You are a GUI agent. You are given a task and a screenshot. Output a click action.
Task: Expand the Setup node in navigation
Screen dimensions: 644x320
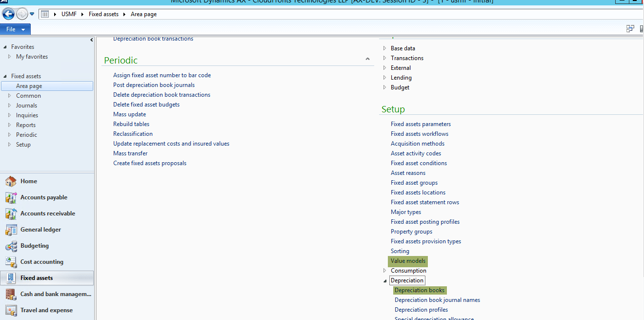pos(9,145)
